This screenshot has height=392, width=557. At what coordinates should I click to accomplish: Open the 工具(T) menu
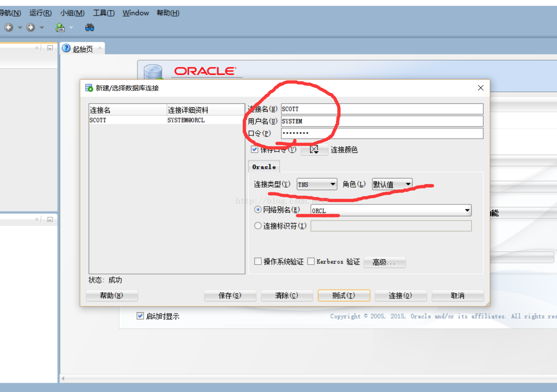click(103, 13)
